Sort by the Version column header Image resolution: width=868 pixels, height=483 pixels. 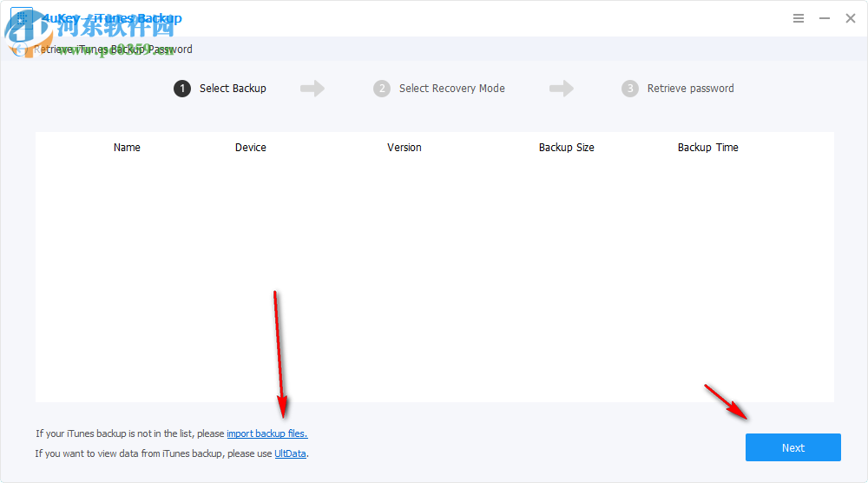[x=404, y=148]
